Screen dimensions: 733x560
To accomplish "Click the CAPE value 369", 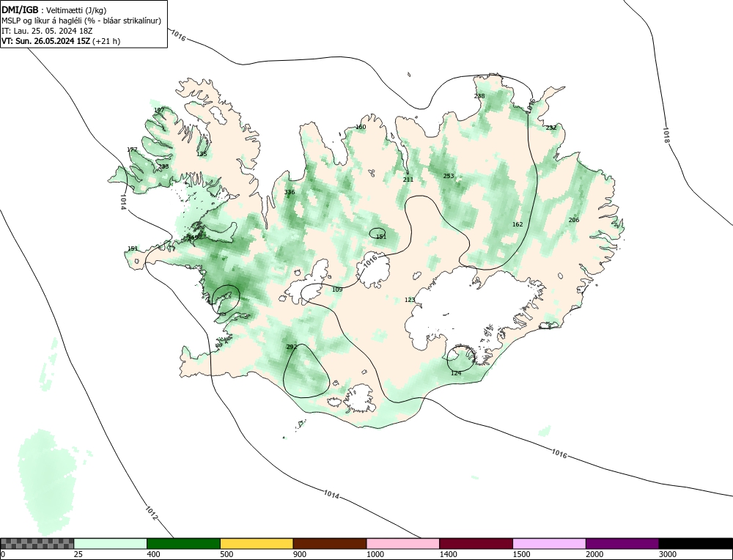I will [193, 237].
